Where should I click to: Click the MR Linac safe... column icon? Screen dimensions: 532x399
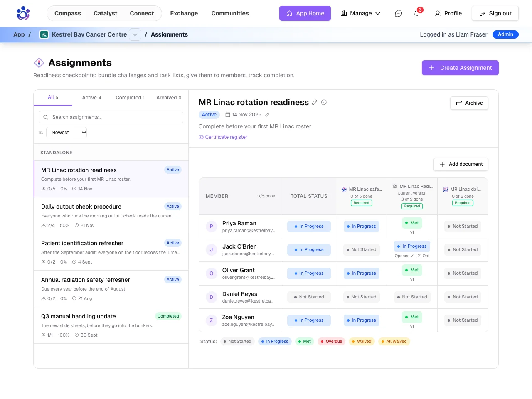coord(344,190)
